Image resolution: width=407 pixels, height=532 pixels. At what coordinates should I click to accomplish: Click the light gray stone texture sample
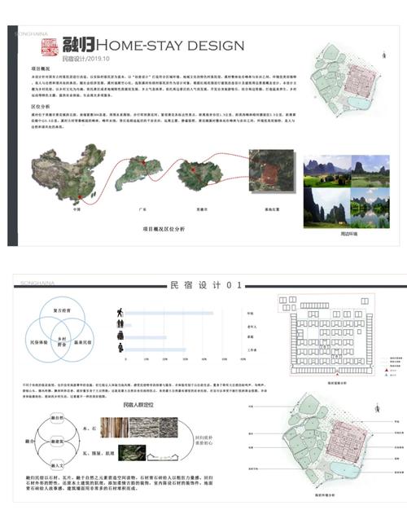[x=144, y=427]
